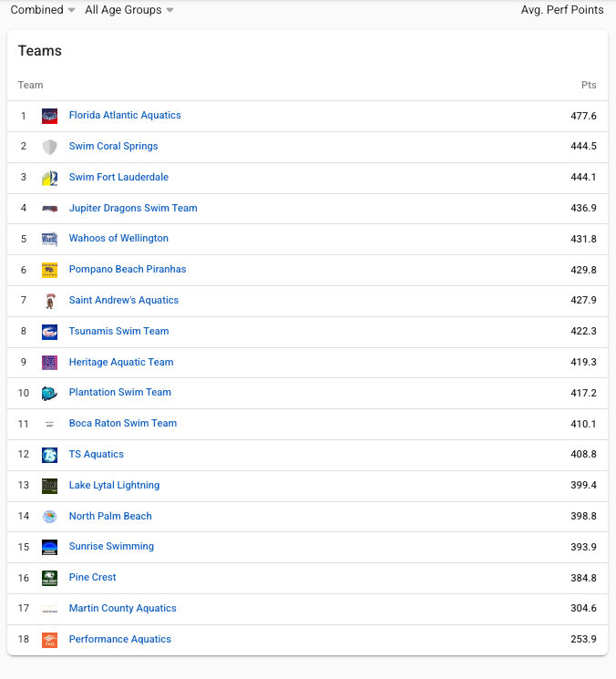Expand the All Age Groups dropdown
The width and height of the screenshot is (616, 679).
128,10
